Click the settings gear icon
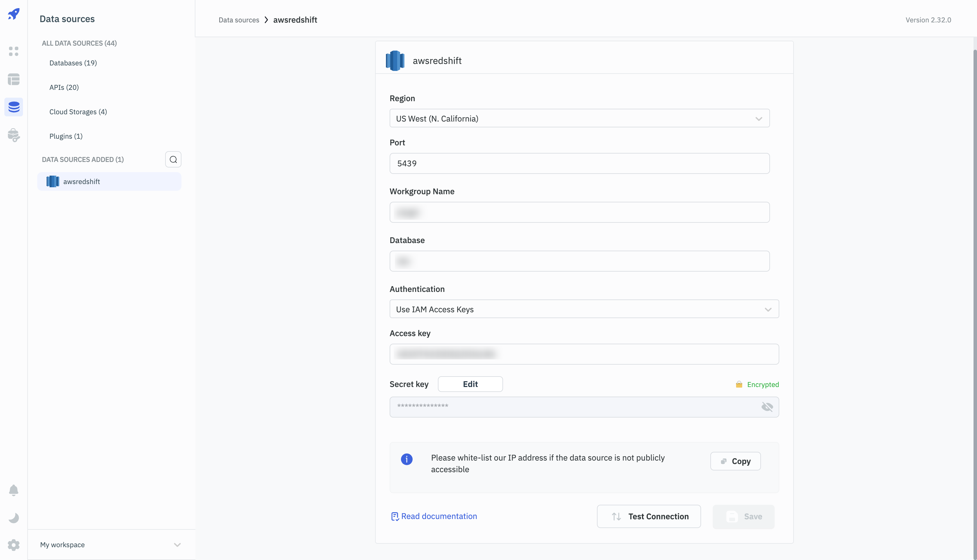 click(13, 545)
